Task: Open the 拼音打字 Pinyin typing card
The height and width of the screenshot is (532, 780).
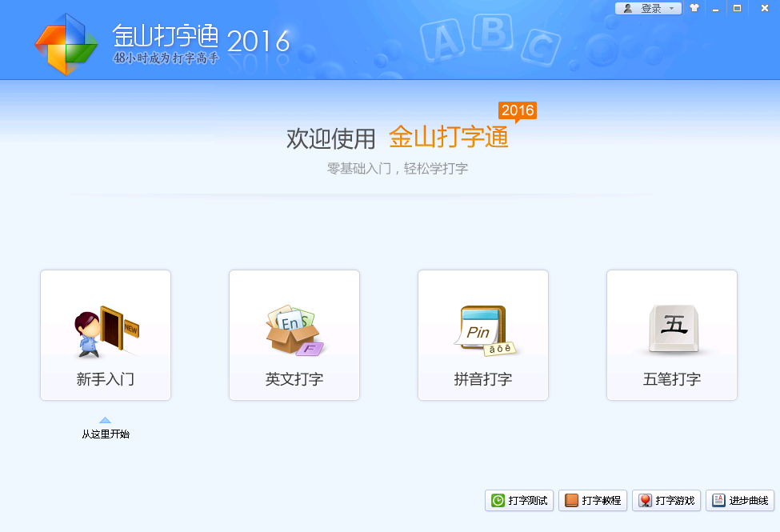Action: 483,335
